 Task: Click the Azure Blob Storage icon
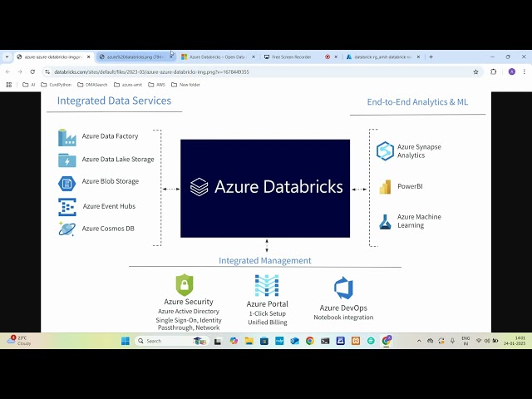click(x=66, y=184)
